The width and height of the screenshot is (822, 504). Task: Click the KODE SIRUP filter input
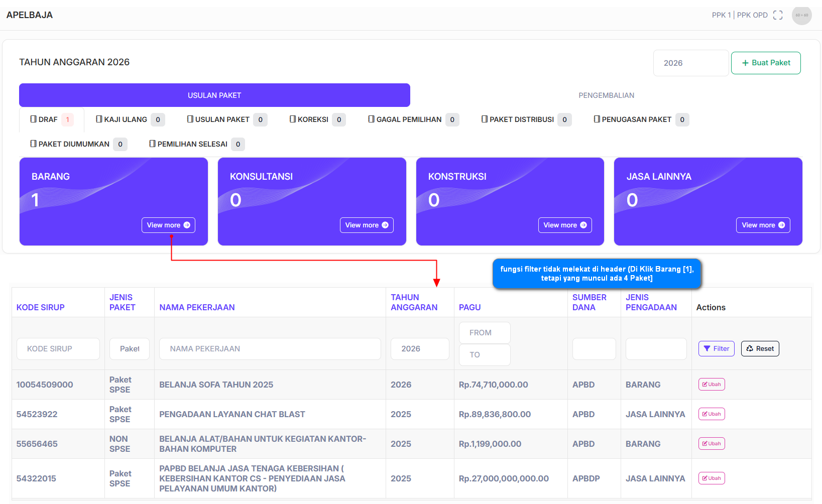click(x=58, y=348)
